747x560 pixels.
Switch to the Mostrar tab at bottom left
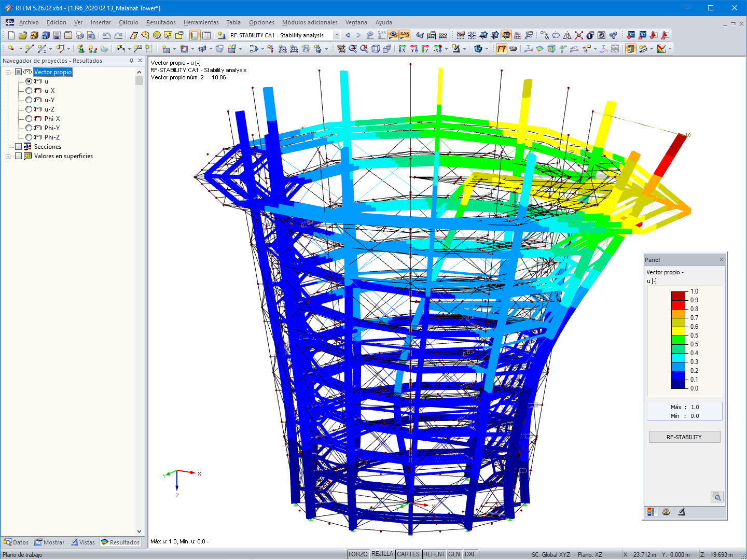coord(49,542)
